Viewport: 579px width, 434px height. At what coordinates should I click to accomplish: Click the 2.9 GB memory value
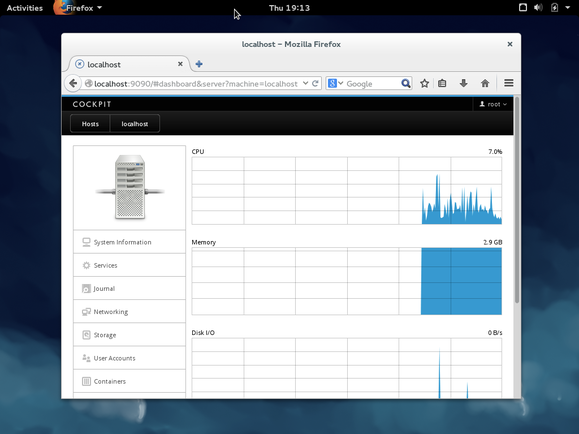(493, 242)
